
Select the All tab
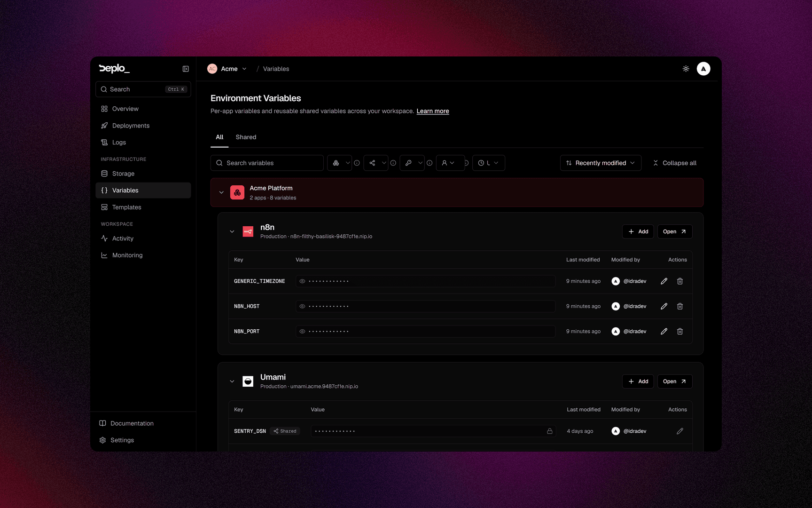(x=219, y=137)
